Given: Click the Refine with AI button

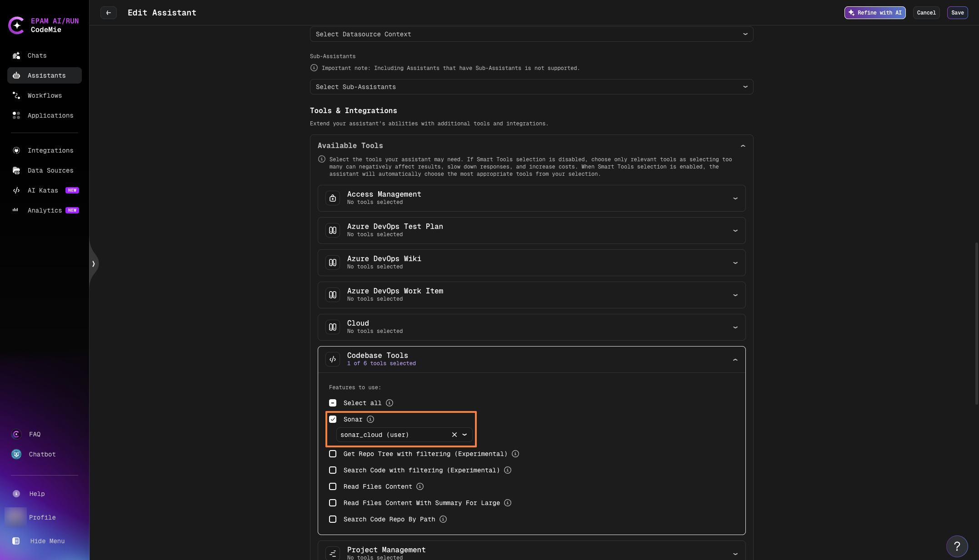Looking at the screenshot, I should 874,13.
